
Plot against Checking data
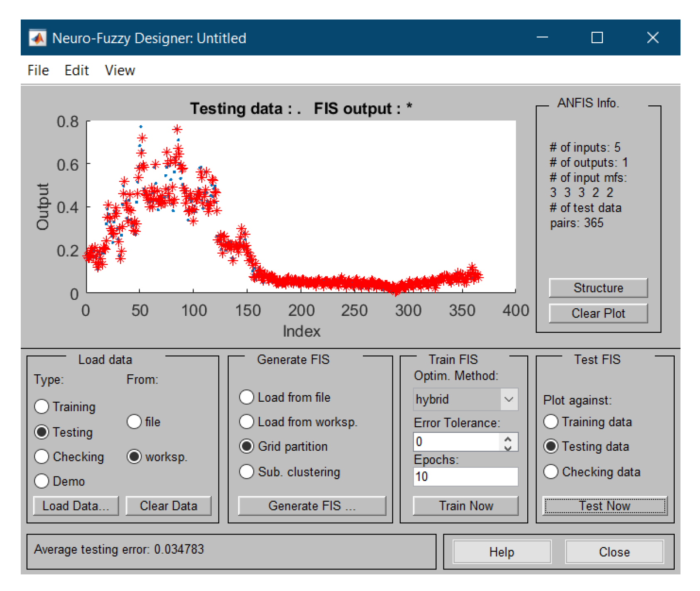pyautogui.click(x=551, y=471)
